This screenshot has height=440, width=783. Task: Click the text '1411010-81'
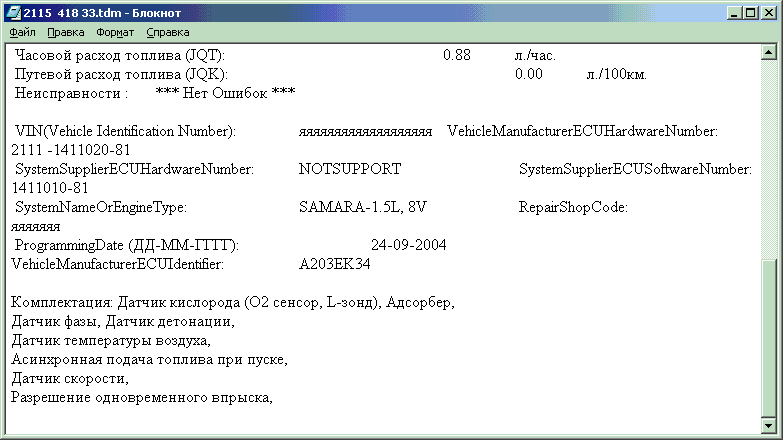tap(49, 188)
